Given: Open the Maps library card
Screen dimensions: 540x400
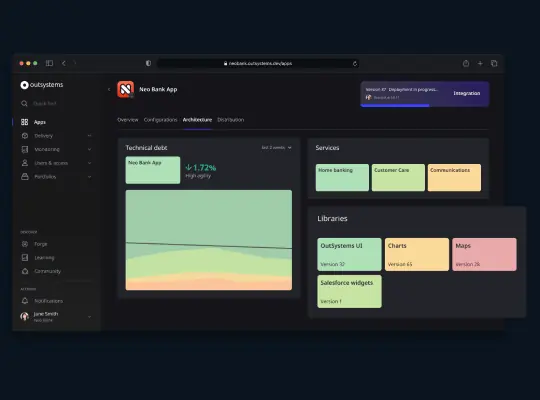Looking at the screenshot, I should coord(484,254).
